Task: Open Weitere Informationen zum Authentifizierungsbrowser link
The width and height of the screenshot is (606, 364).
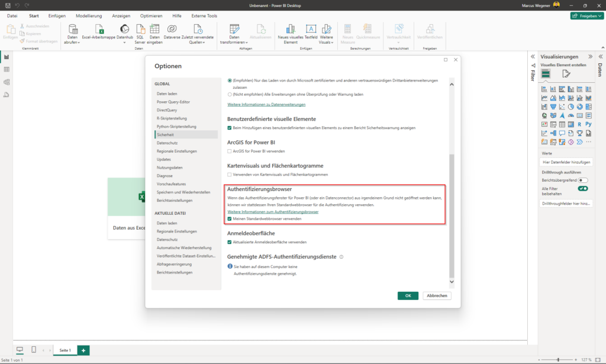Action: [273, 211]
